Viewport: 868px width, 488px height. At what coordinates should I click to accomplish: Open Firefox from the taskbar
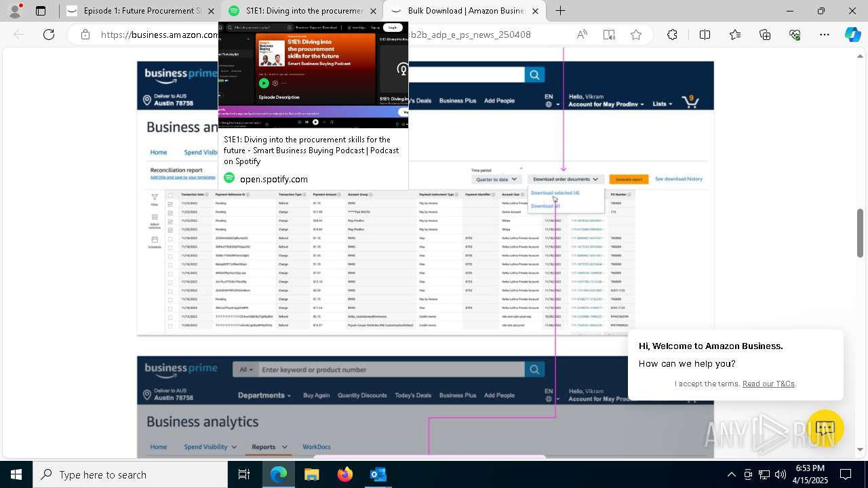345,474
